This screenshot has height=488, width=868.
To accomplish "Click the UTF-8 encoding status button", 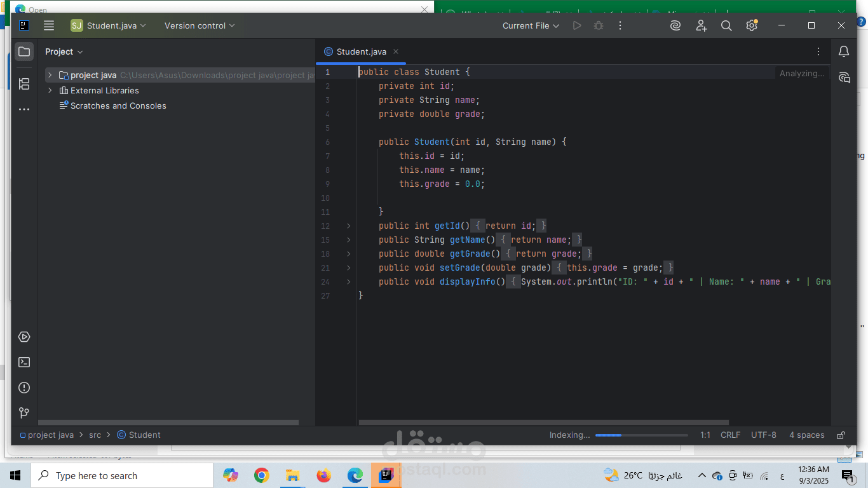I will click(763, 435).
